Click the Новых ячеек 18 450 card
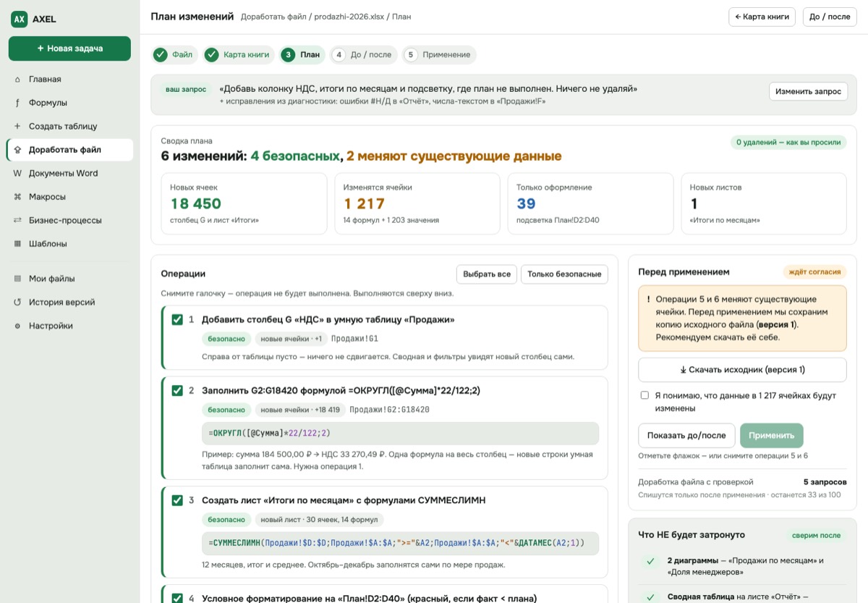 [243, 203]
